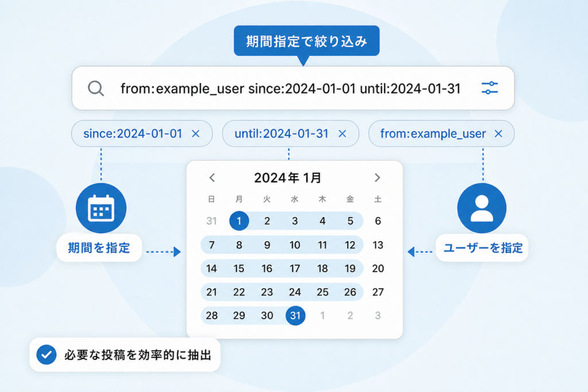
Task: Select date 19 in calendar
Action: coord(350,269)
